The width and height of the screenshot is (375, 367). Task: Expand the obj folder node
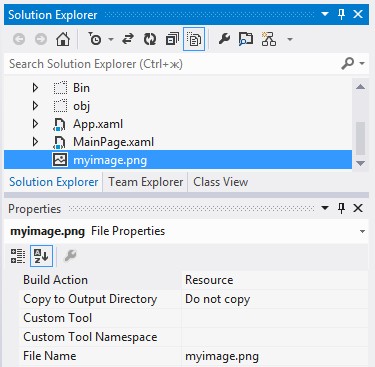(35, 106)
